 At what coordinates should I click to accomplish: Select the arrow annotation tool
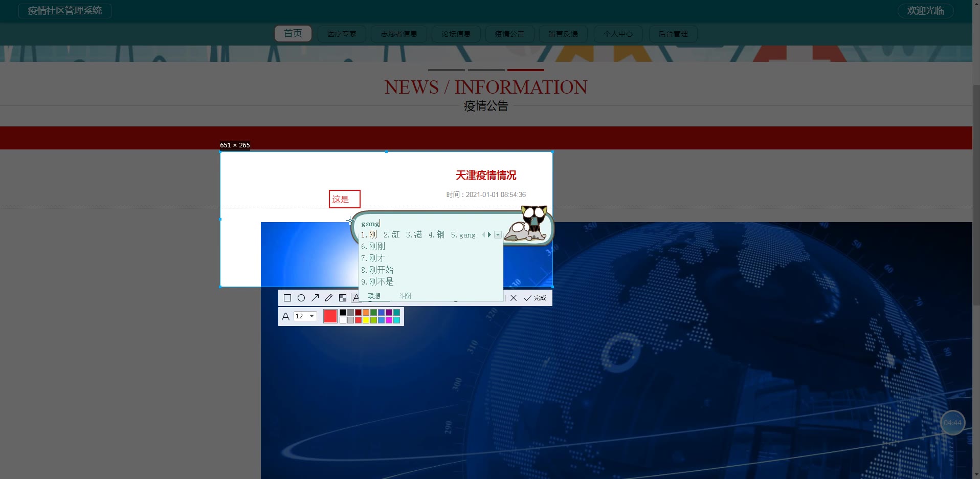point(315,298)
